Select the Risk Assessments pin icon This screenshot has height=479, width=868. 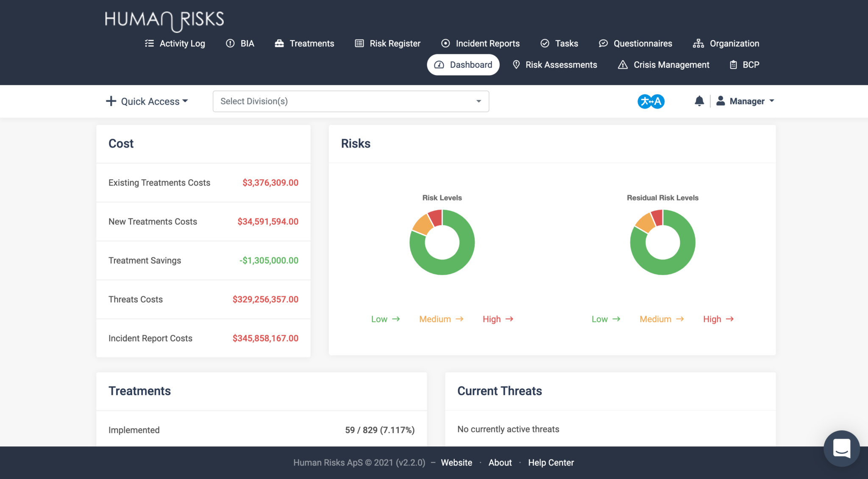516,64
